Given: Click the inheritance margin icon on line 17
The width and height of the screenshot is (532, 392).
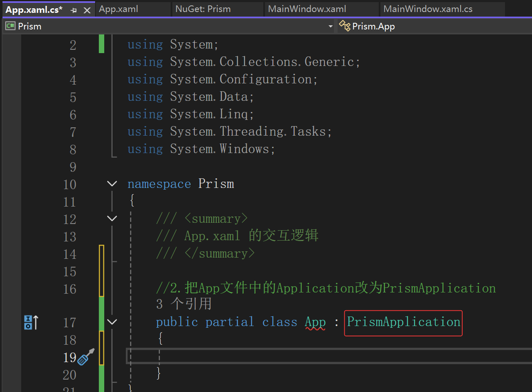Looking at the screenshot, I should (31, 322).
